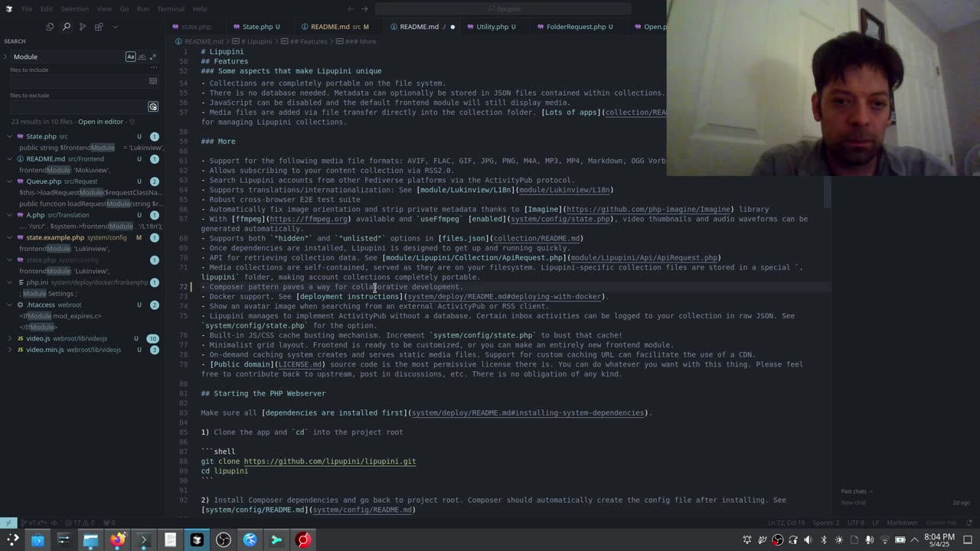
Task: Open the Source Control view icon
Action: click(82, 27)
